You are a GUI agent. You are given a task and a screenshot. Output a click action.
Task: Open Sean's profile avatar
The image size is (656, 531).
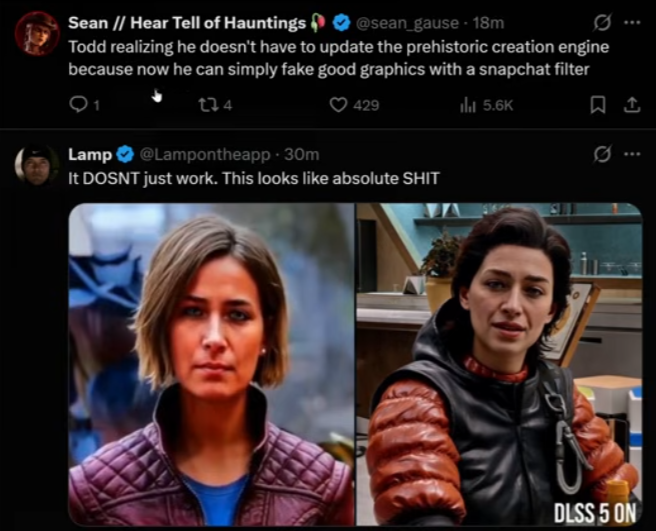point(37,33)
